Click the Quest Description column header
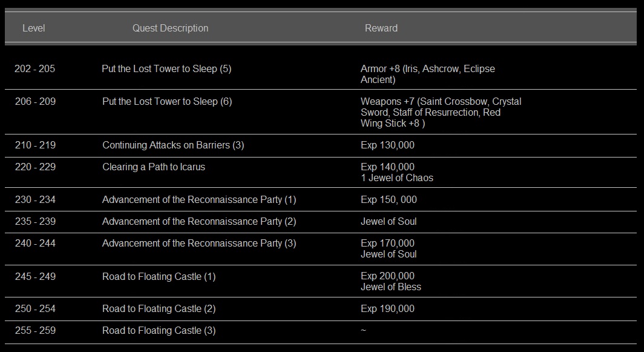 [x=170, y=28]
